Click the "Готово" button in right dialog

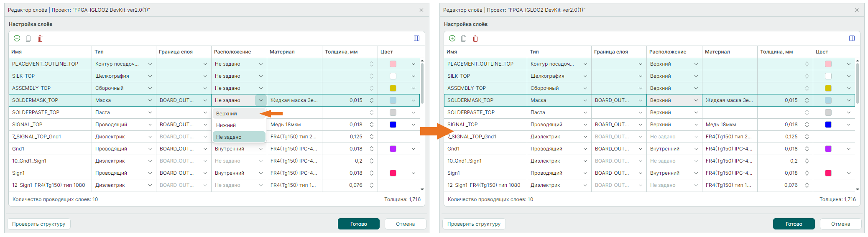[x=794, y=224]
